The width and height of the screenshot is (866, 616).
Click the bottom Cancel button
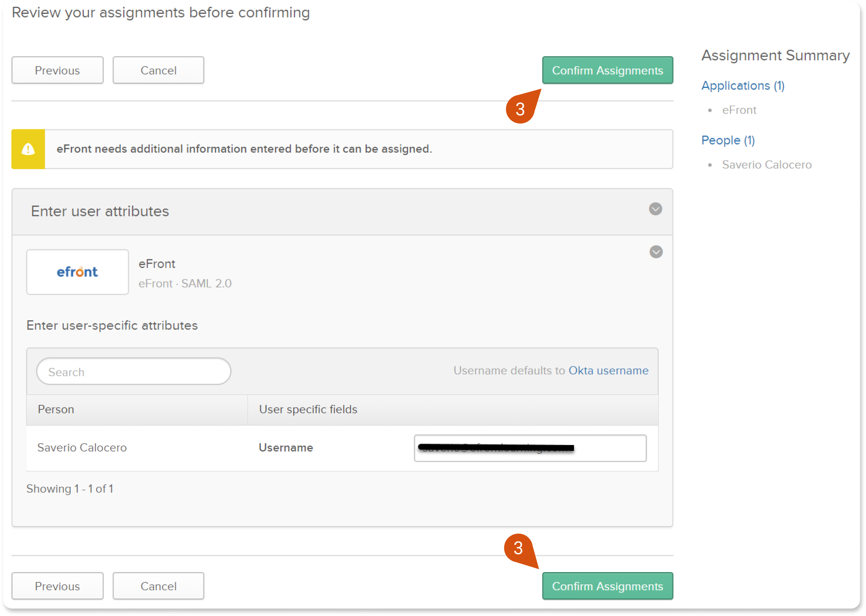[158, 586]
